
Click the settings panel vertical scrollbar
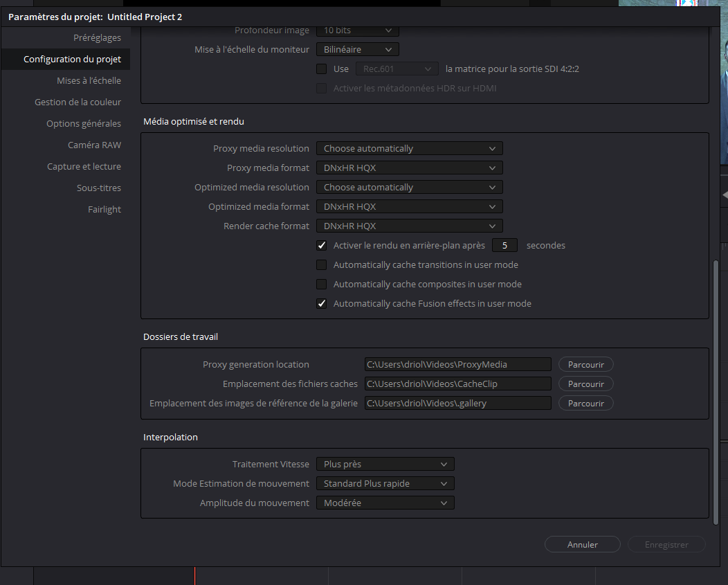click(x=715, y=388)
